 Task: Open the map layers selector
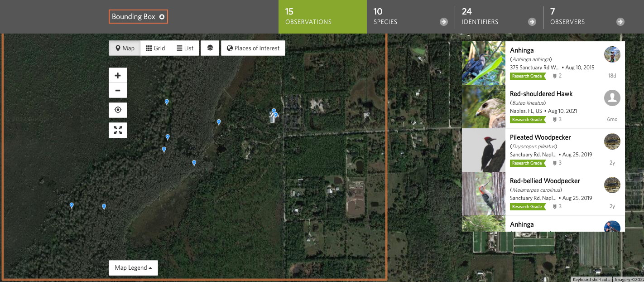coord(210,48)
